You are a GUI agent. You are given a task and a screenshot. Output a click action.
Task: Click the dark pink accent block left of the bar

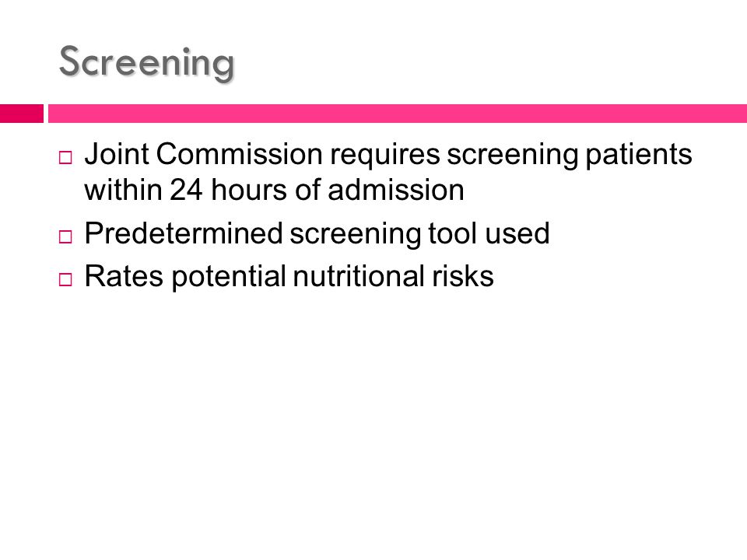click(x=22, y=114)
